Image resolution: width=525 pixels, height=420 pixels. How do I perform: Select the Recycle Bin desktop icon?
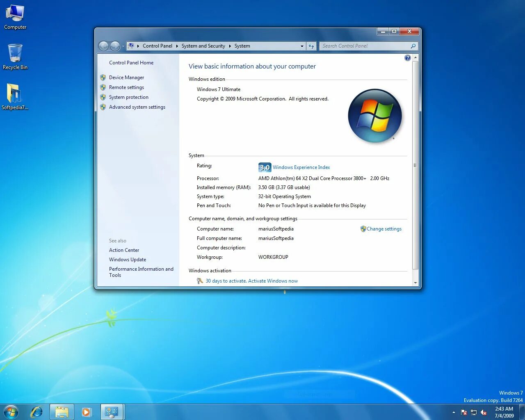pyautogui.click(x=15, y=57)
